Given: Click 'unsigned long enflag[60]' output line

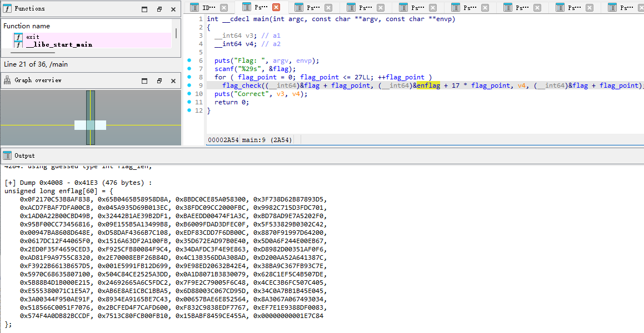Looking at the screenshot, I should click(x=59, y=191).
